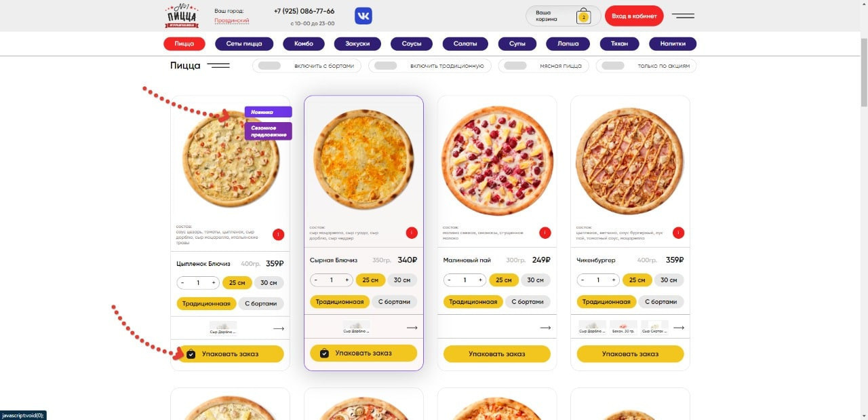Click plus stepper on Цыпленок Блючиз quantity
The width and height of the screenshot is (868, 420).
[214, 283]
